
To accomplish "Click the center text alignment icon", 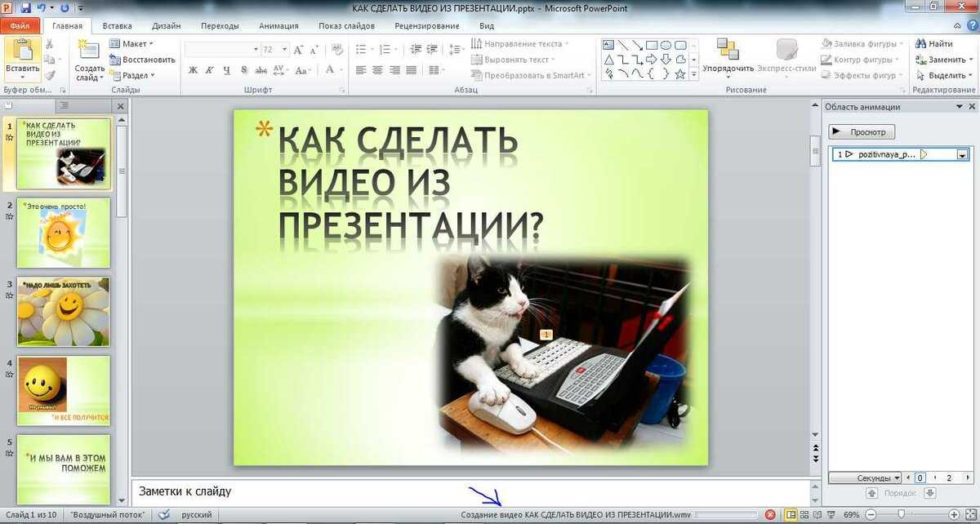I will (x=377, y=70).
